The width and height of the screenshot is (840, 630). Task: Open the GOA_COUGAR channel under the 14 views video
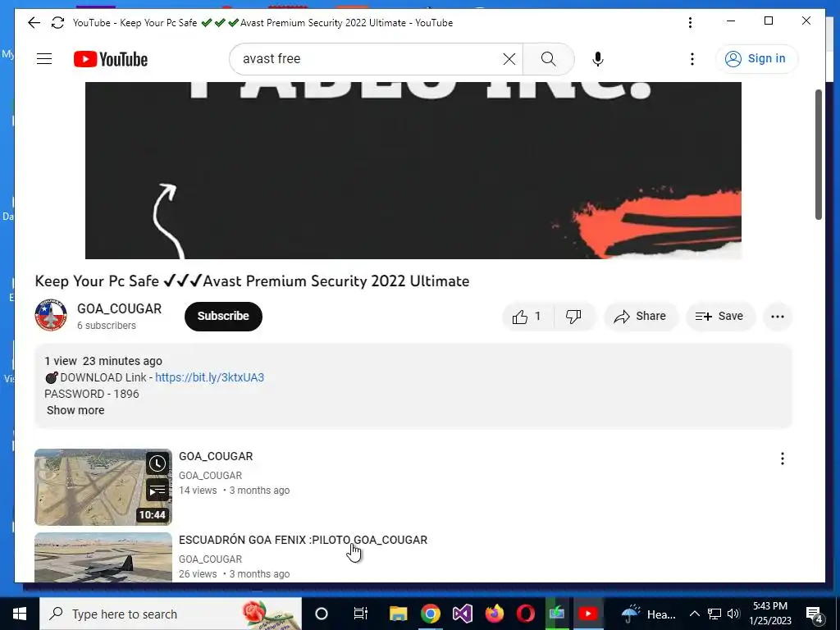point(210,476)
